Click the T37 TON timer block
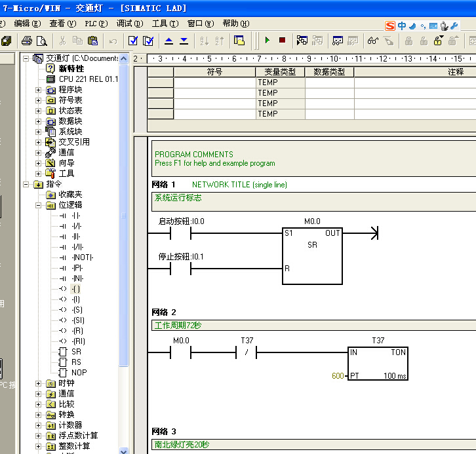This screenshot has height=454, width=476. click(378, 365)
